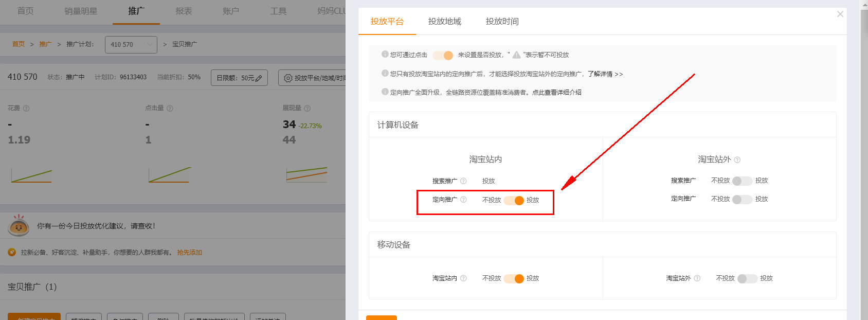Viewport: 868px width, 320px height.
Task: Click the 34 展现量 value
Action: point(289,125)
